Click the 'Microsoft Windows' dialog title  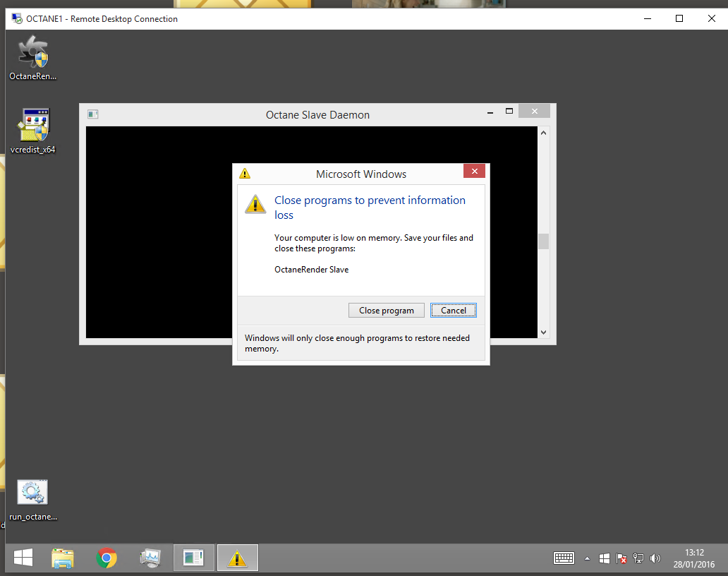click(x=361, y=174)
